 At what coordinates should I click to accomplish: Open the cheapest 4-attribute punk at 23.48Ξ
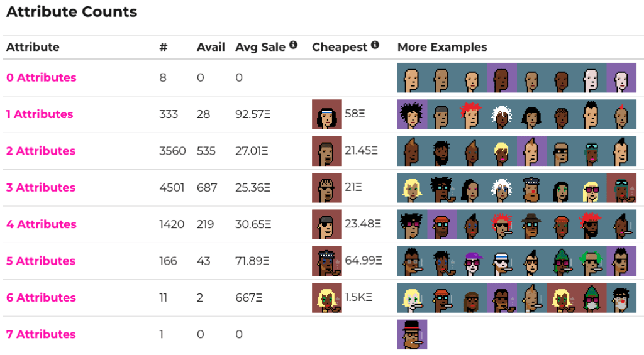327,224
